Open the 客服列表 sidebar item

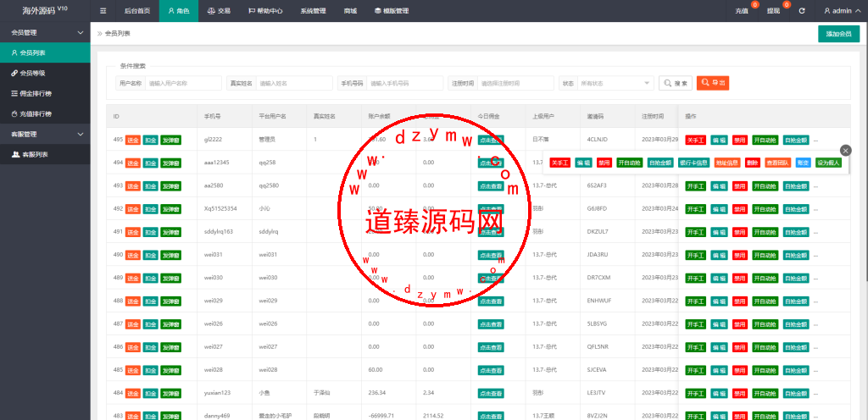point(45,154)
